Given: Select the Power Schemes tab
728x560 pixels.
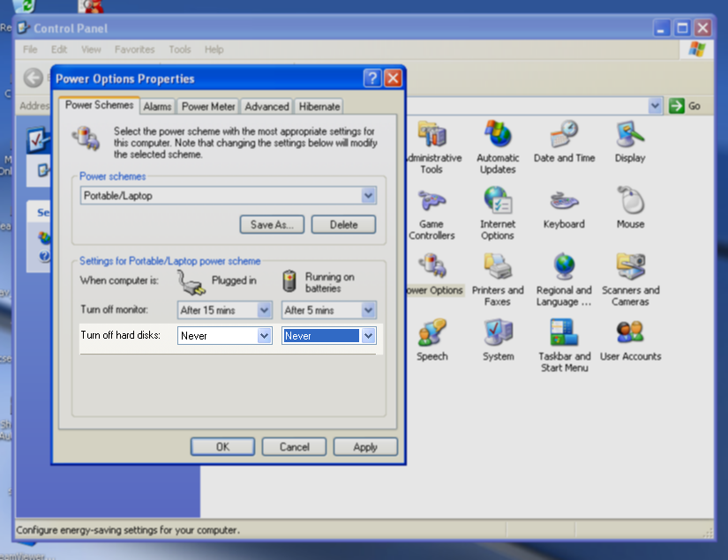Looking at the screenshot, I should click(x=100, y=105).
